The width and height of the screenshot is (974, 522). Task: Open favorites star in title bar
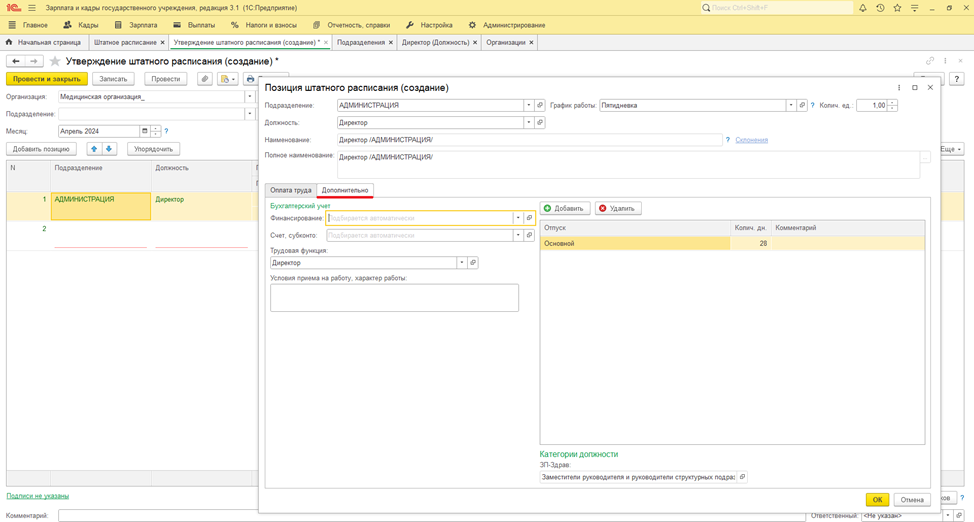pos(897,8)
